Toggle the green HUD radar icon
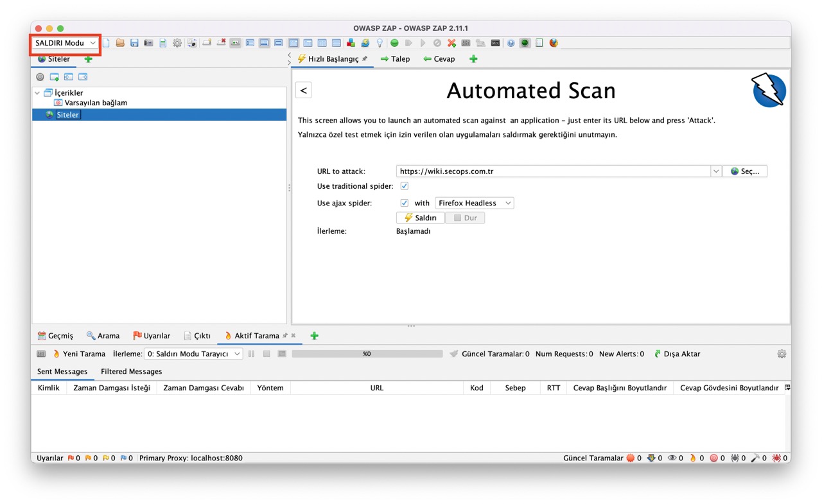 525,43
